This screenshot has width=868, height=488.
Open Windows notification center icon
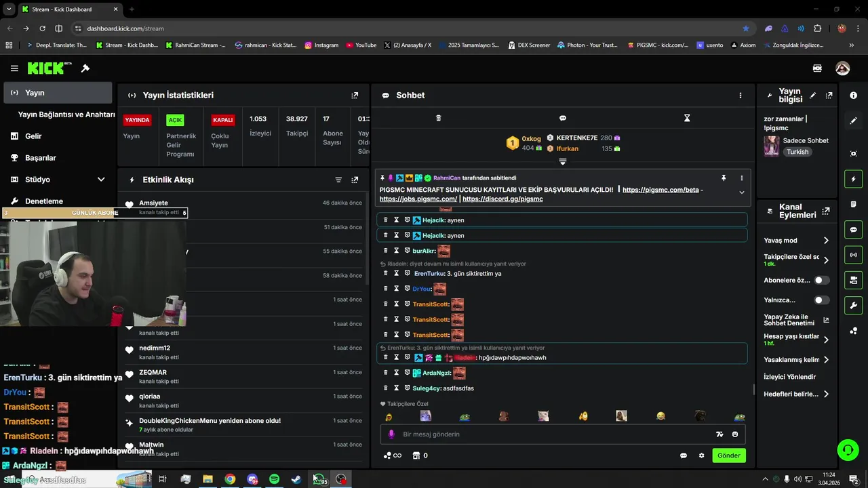tap(854, 479)
